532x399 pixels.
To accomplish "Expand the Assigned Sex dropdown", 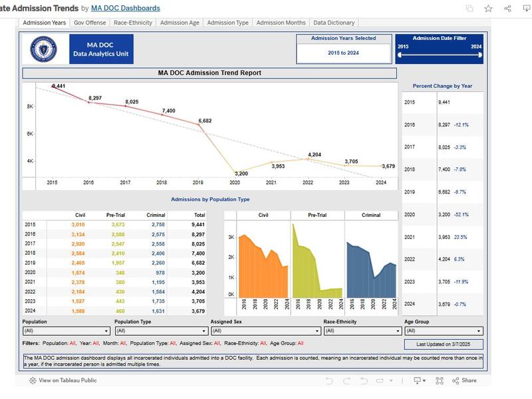I will [265, 331].
